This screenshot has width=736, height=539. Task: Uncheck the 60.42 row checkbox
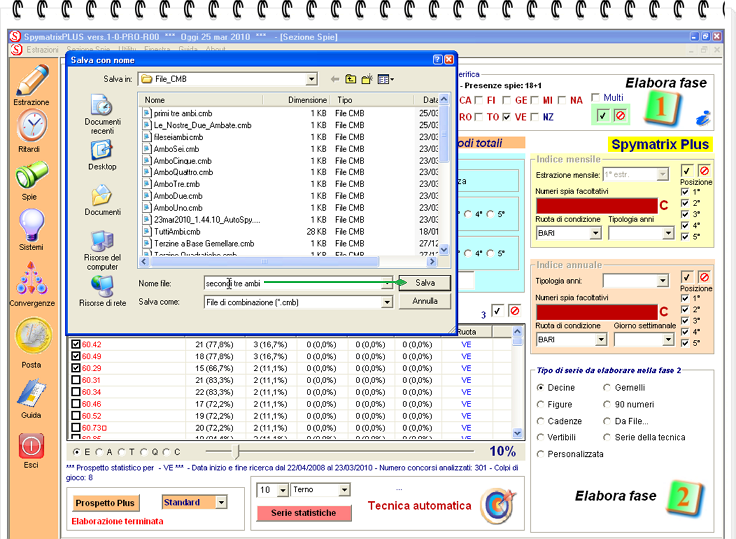coord(76,344)
